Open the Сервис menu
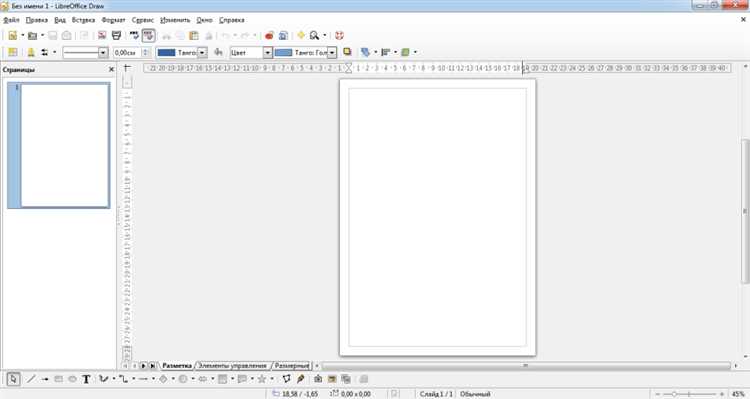 click(x=143, y=20)
